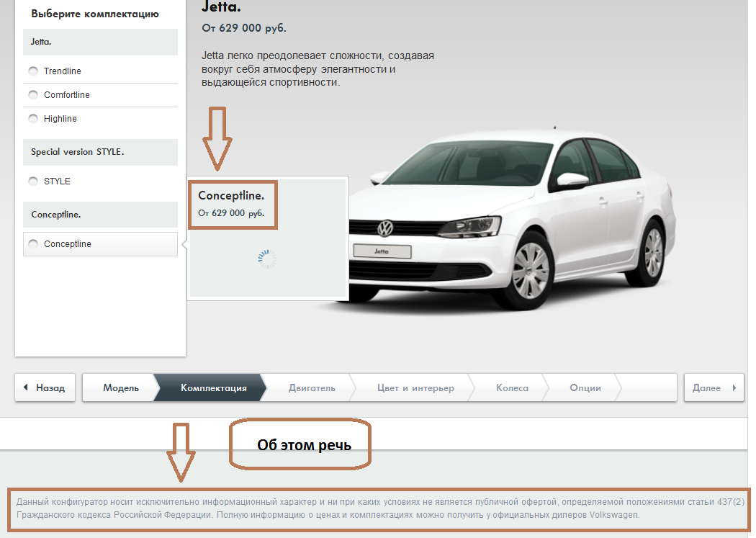Go to the Колеса step

pyautogui.click(x=512, y=387)
